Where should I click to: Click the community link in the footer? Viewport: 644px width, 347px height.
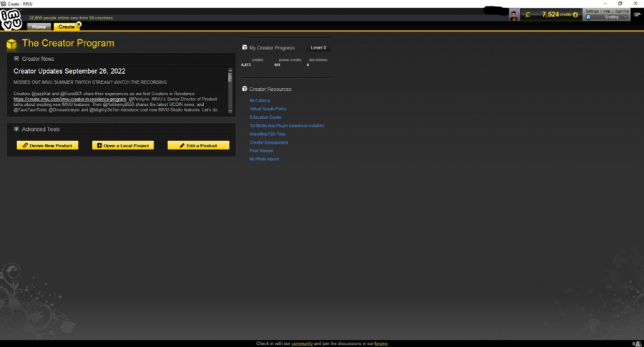302,343
